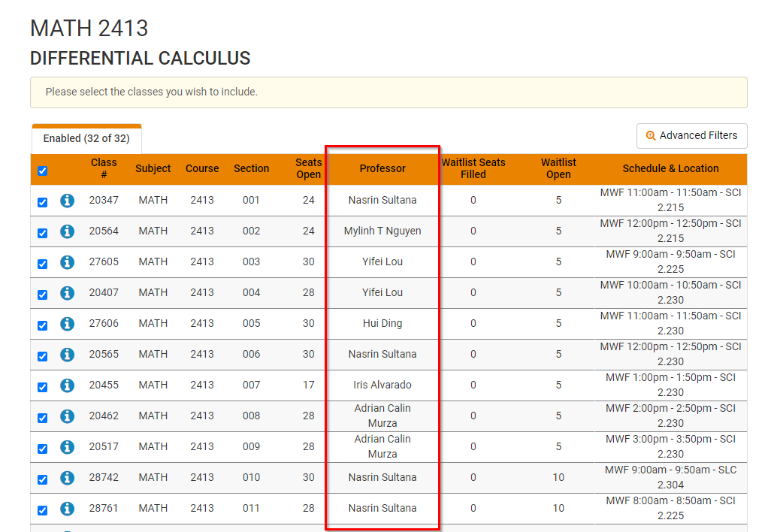This screenshot has height=532, width=783.
Task: Click professor Mylinh T Nguyen cell
Action: click(x=382, y=231)
